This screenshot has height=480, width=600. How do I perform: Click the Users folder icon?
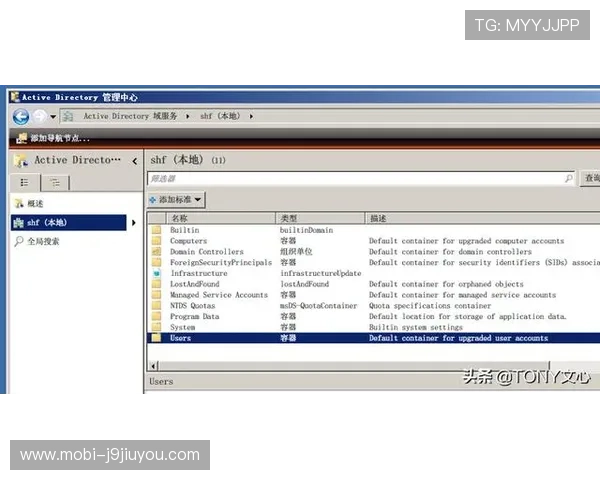[157, 338]
